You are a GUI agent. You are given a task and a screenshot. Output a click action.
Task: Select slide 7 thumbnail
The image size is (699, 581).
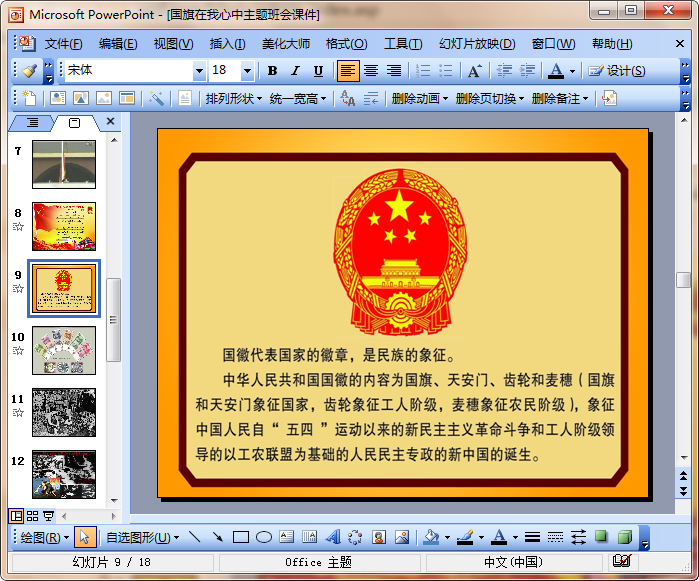(x=64, y=165)
